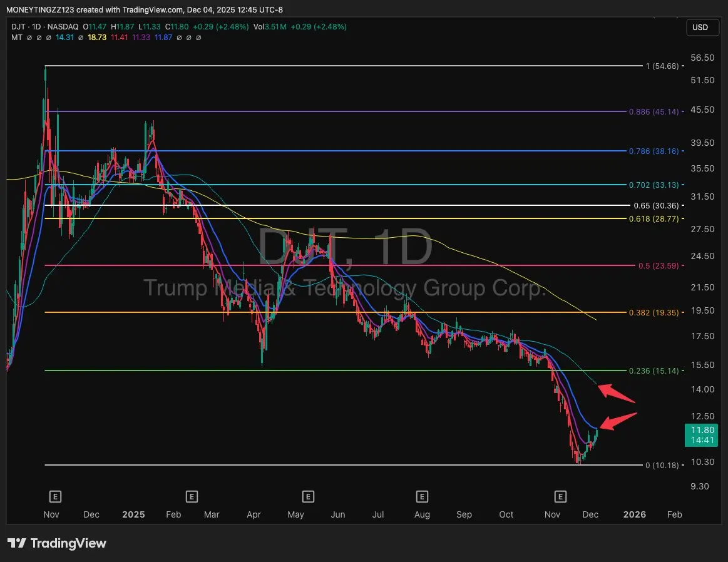Click the MT indicator name in legend
This screenshot has width=728, height=562.
point(17,38)
